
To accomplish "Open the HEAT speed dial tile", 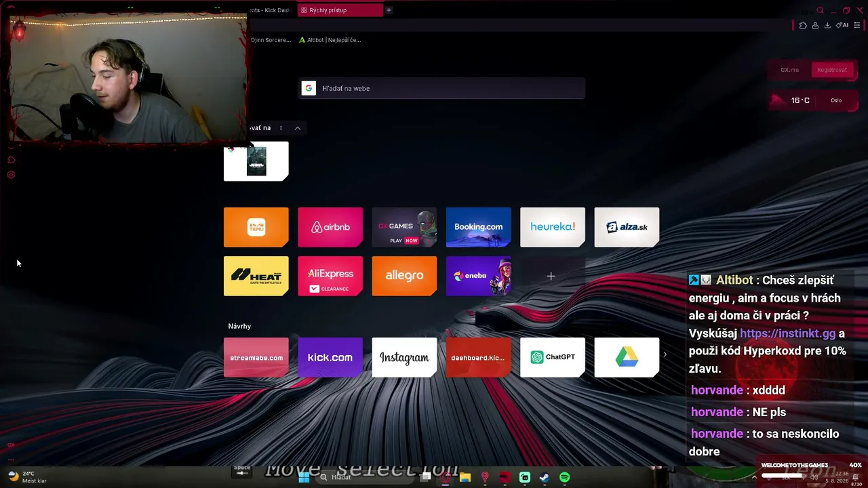I will click(x=256, y=276).
